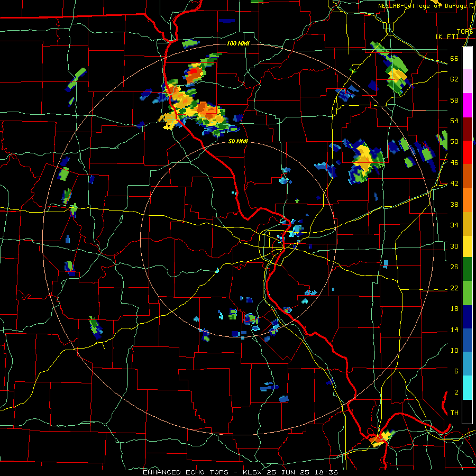
Task: Click the '14' value on the scale
Action: (x=454, y=329)
